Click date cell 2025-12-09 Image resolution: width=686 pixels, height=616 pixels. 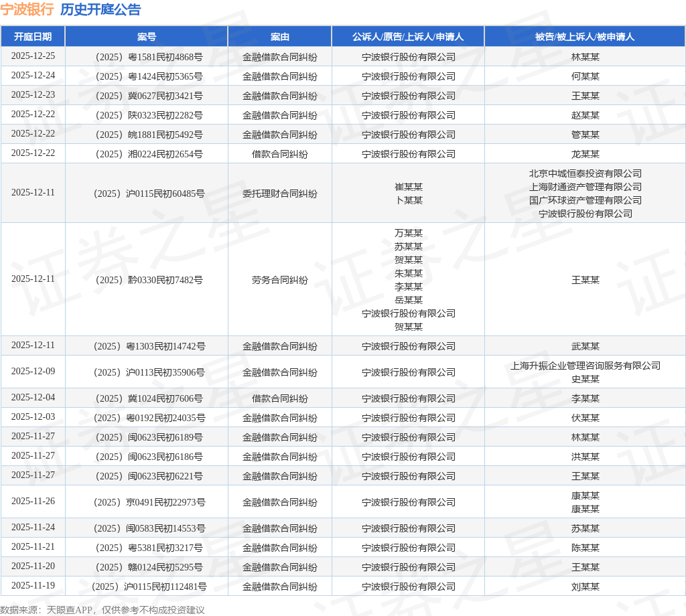33,371
